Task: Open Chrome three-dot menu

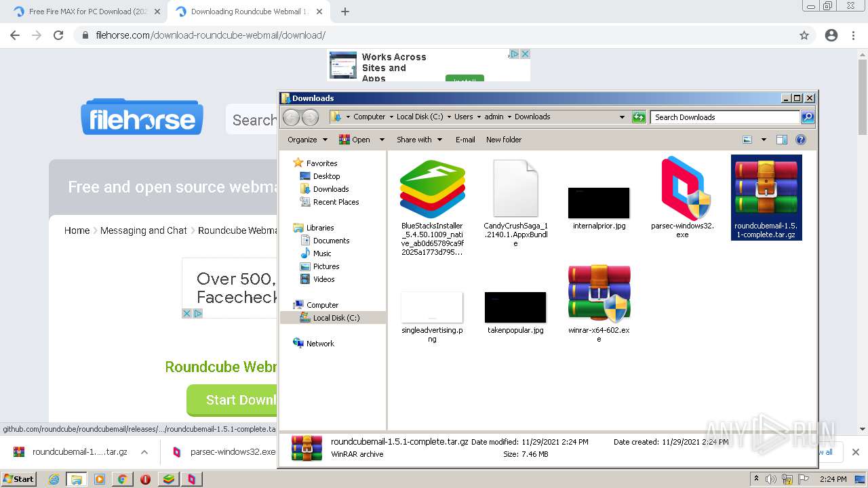Action: click(x=853, y=35)
